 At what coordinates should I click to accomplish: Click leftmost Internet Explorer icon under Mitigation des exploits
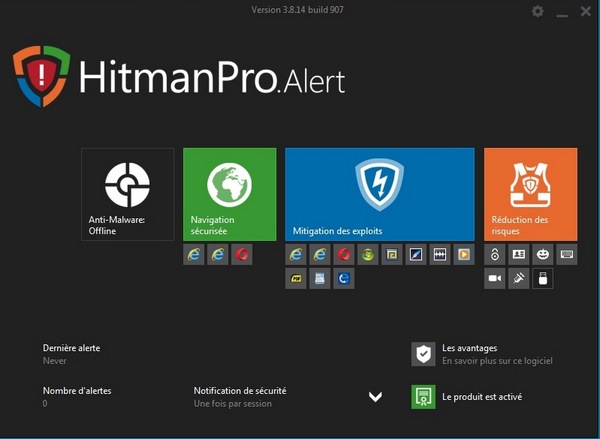[296, 255]
